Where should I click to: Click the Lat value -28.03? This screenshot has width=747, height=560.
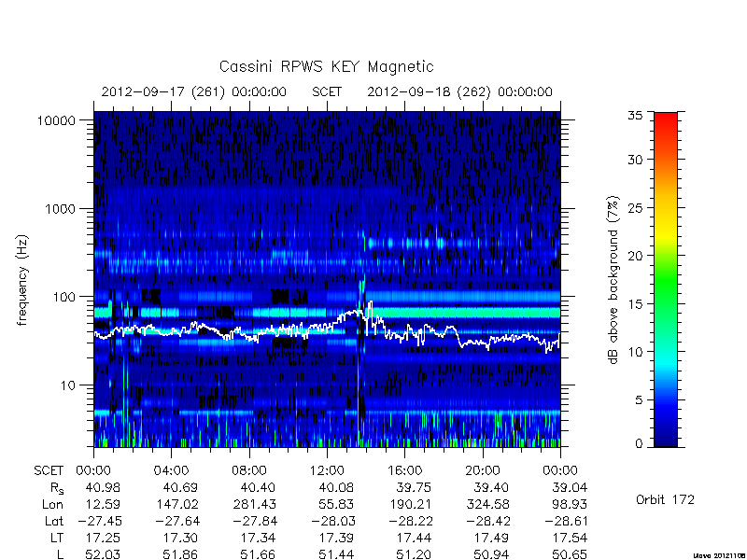pos(333,522)
